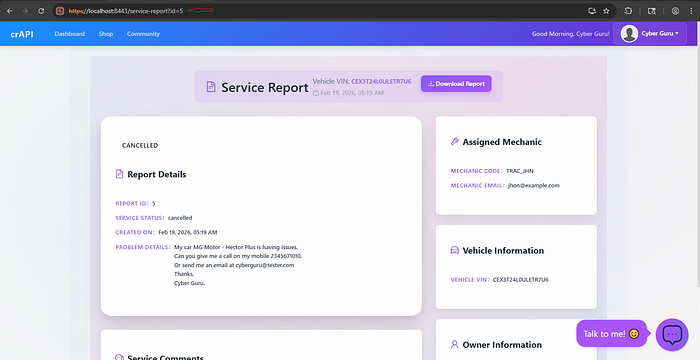Viewport: 700px width, 360px height.
Task: Click the PROBLEM DETAILS label
Action: pos(143,247)
